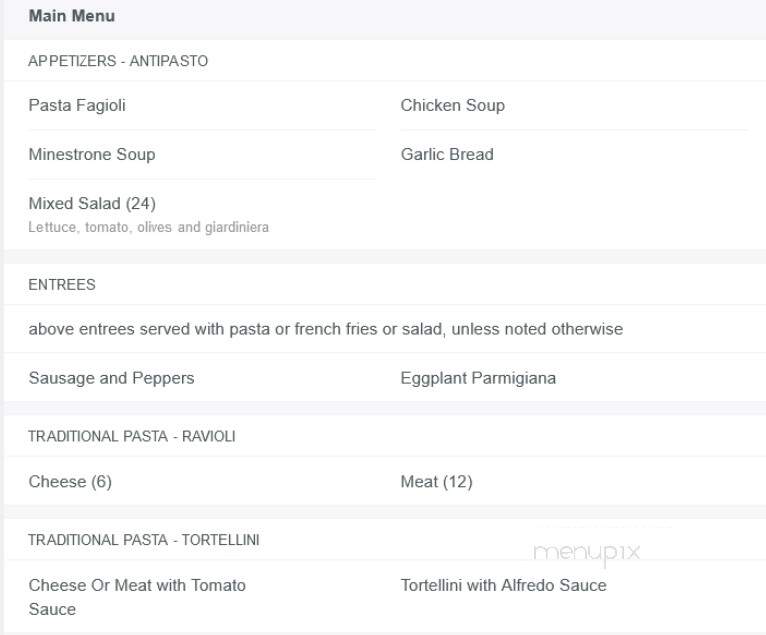Open the Traditional Pasta - Tortellini header
The height and width of the screenshot is (635, 766).
(144, 540)
